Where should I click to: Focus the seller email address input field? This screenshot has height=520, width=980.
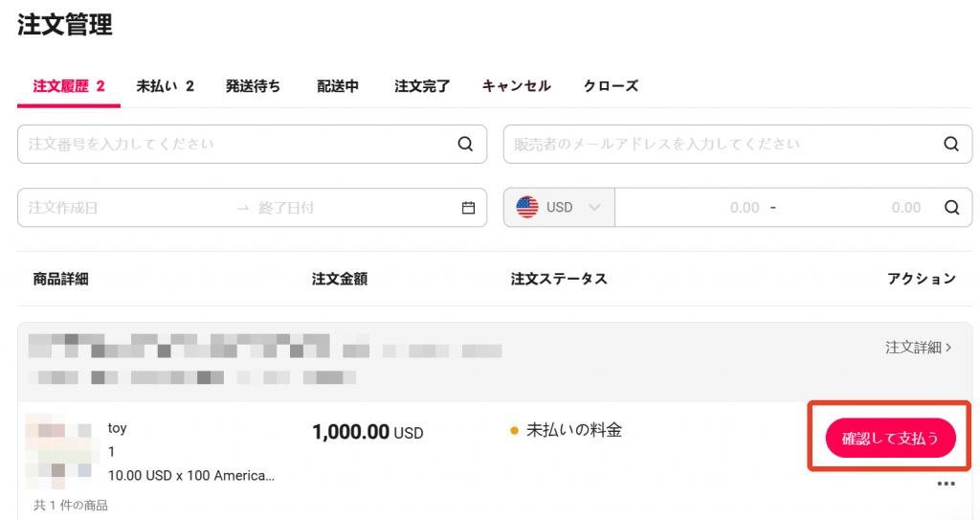click(x=725, y=144)
